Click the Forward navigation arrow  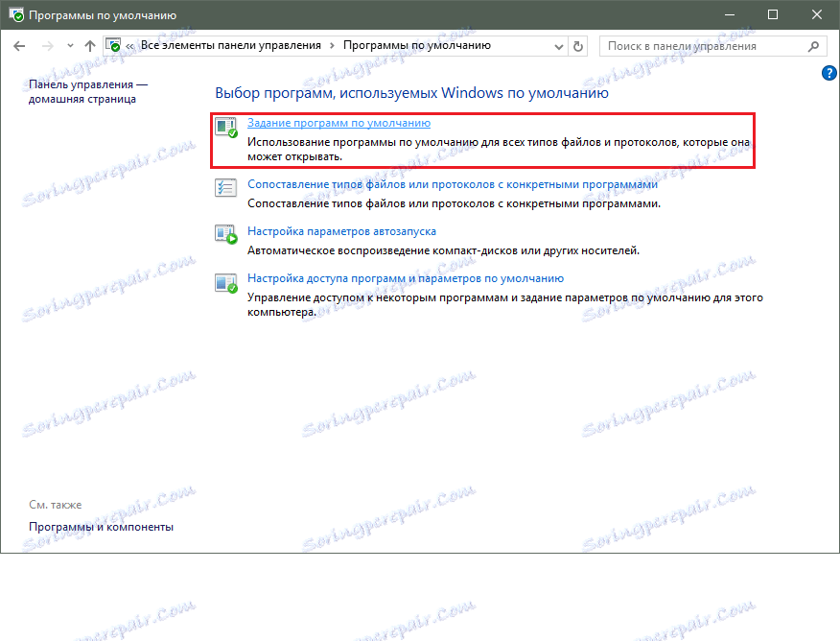click(x=48, y=46)
